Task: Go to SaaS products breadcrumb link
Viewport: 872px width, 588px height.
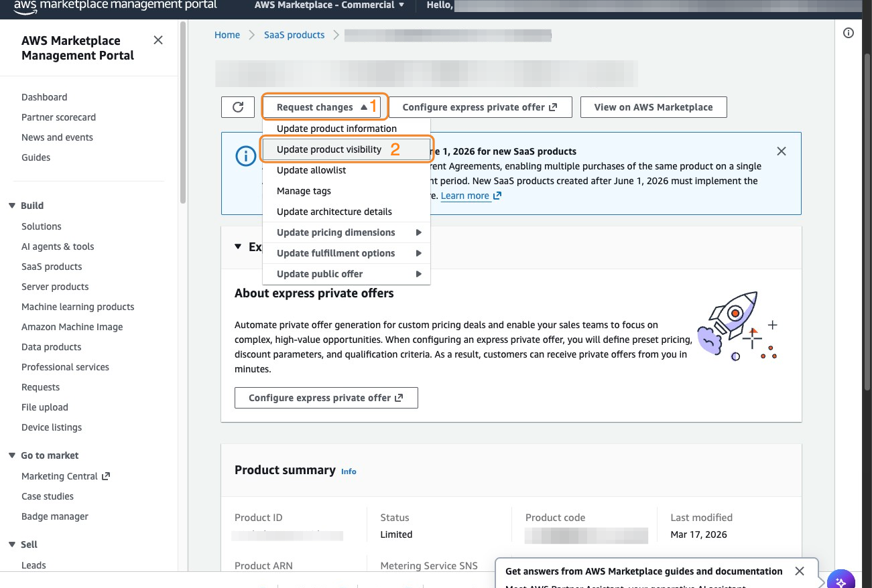Action: [294, 35]
